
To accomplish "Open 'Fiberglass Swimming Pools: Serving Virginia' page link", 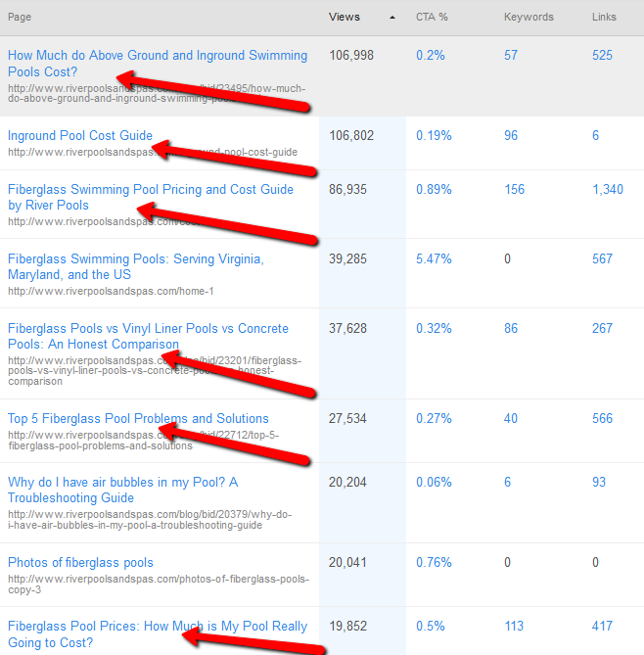I will coord(135,259).
